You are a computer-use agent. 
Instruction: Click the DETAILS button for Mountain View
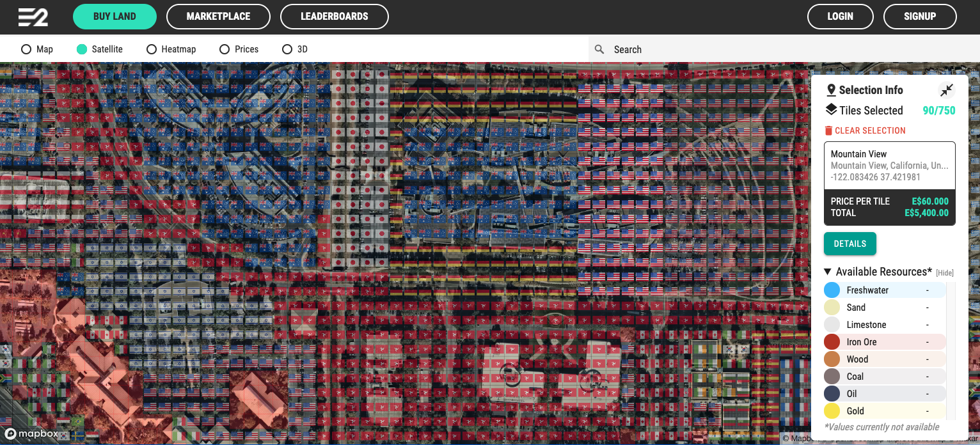tap(850, 244)
